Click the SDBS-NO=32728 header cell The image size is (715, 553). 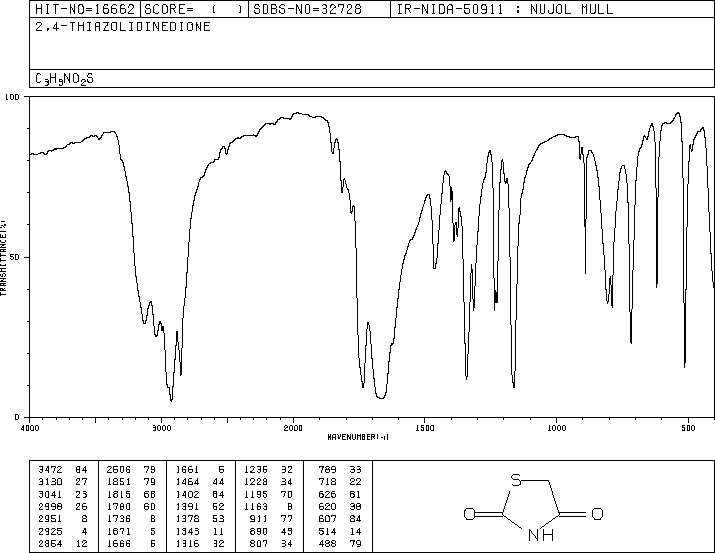click(320, 9)
